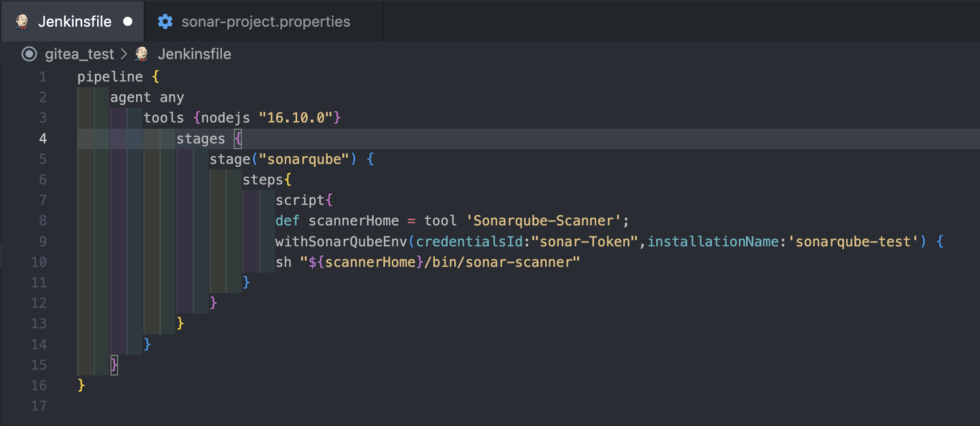The height and width of the screenshot is (426, 980).
Task: Click the text 'agent any'
Action: tap(147, 97)
